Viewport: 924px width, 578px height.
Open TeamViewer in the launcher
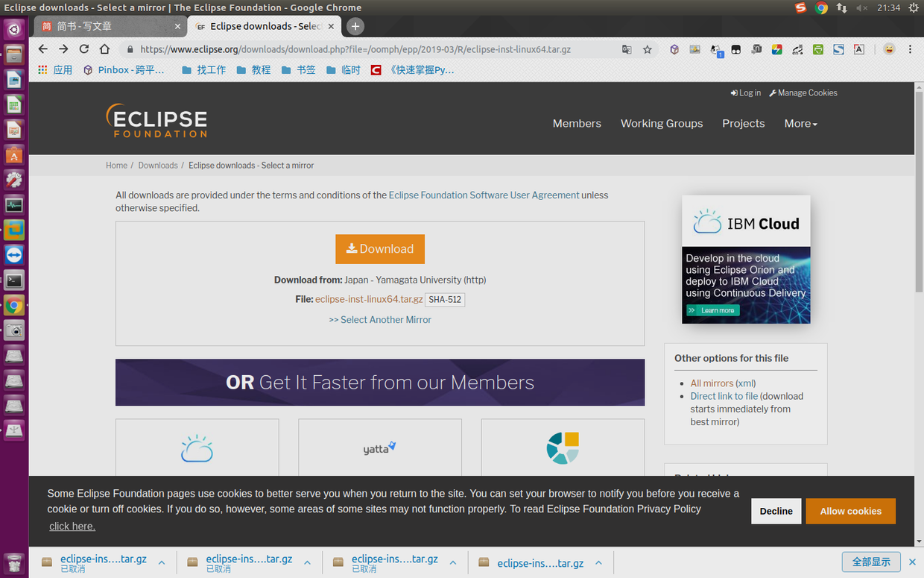[x=14, y=255]
